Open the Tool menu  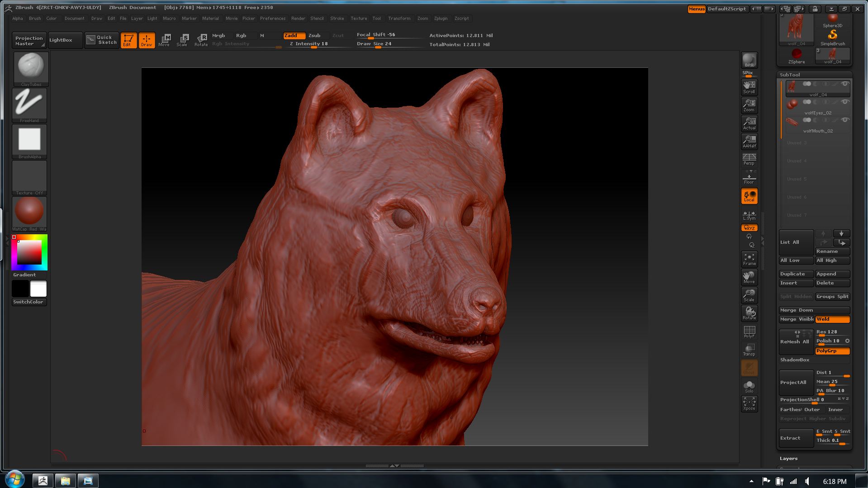click(x=377, y=19)
